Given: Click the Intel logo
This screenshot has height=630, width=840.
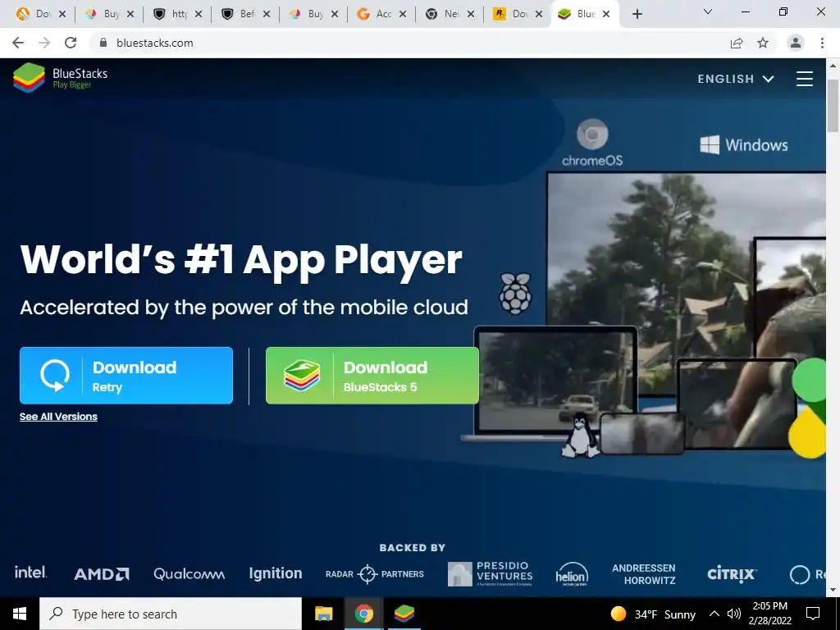Looking at the screenshot, I should point(30,573).
